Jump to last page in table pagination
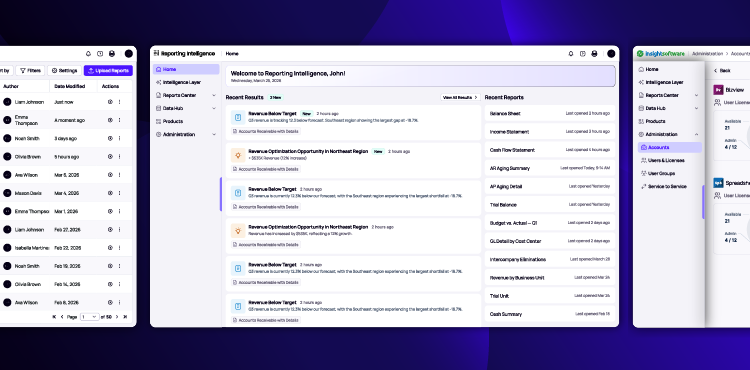 [125, 317]
